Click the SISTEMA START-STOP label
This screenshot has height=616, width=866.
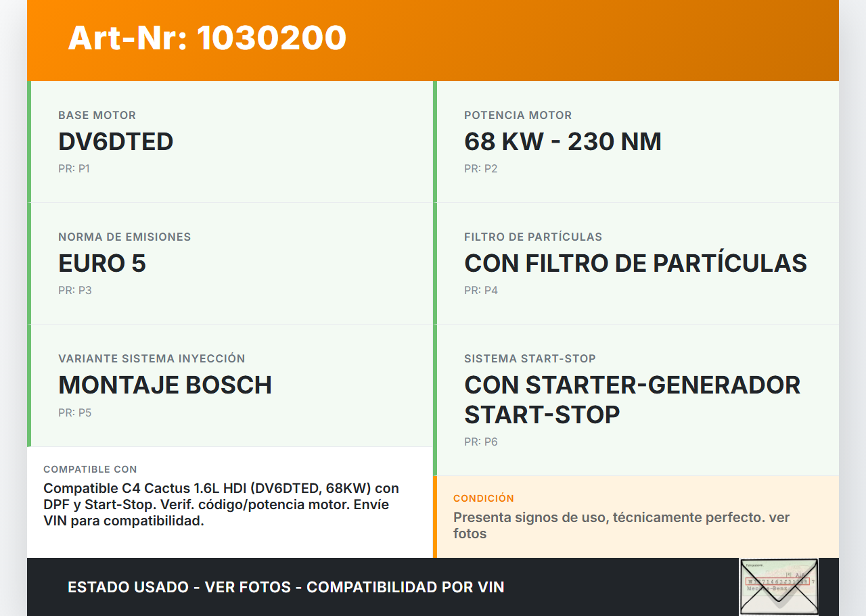pyautogui.click(x=530, y=358)
